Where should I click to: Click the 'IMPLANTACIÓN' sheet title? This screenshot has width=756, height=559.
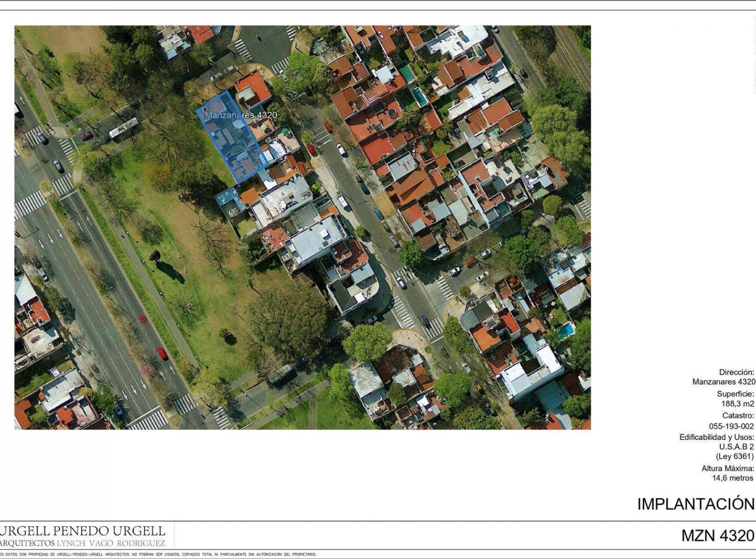point(695,504)
